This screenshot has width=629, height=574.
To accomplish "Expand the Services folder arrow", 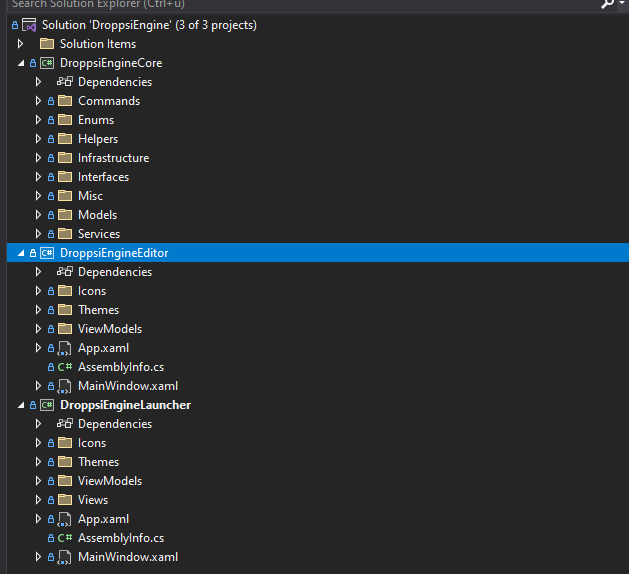I will click(38, 233).
